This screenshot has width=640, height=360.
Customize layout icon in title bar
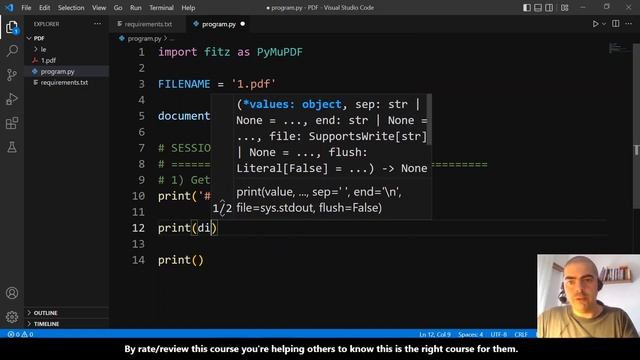tap(564, 8)
